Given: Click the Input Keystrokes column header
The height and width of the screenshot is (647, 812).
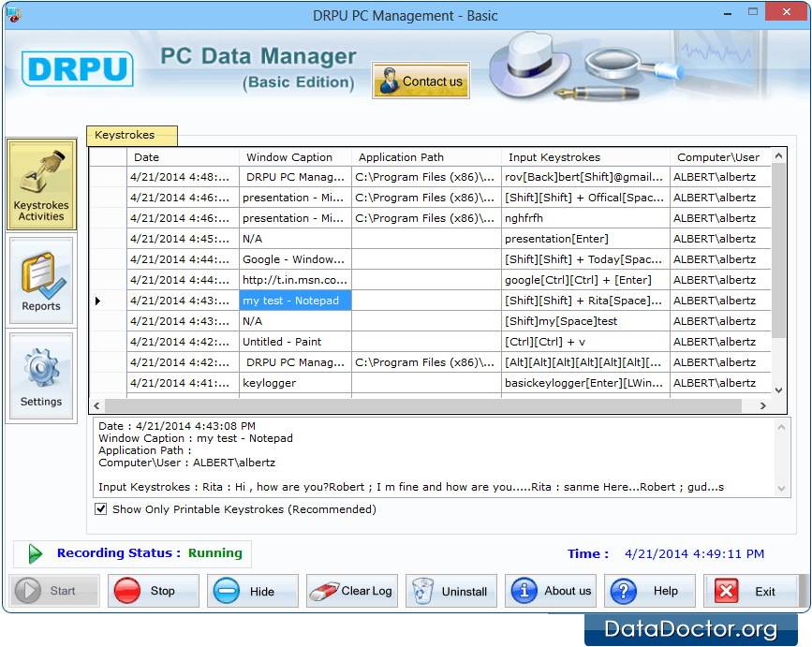Looking at the screenshot, I should (585, 157).
